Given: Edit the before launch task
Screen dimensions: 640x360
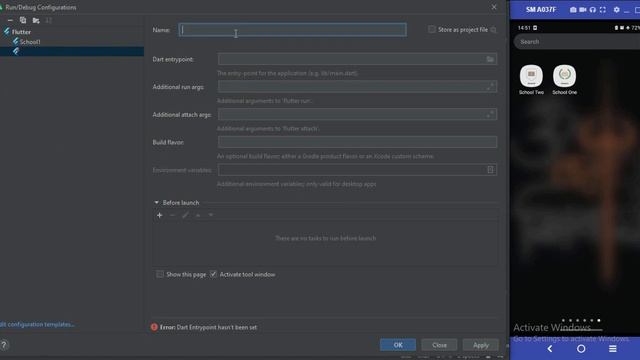Looking at the screenshot, I should coord(185,215).
